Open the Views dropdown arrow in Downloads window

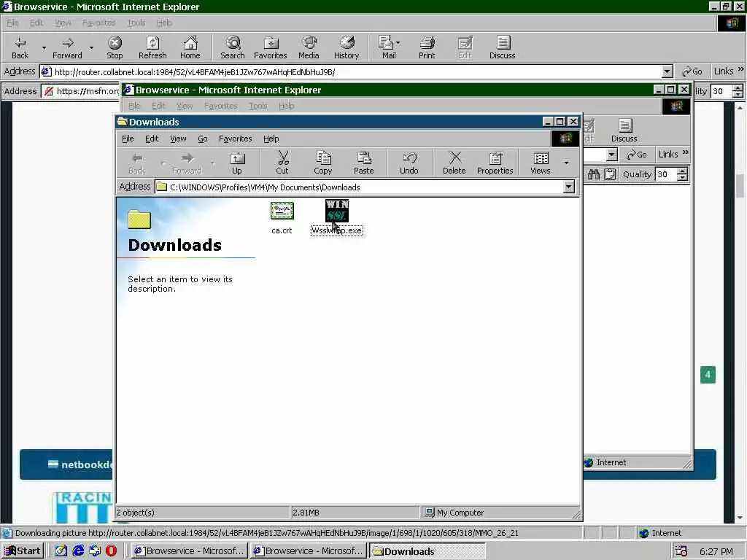[566, 163]
